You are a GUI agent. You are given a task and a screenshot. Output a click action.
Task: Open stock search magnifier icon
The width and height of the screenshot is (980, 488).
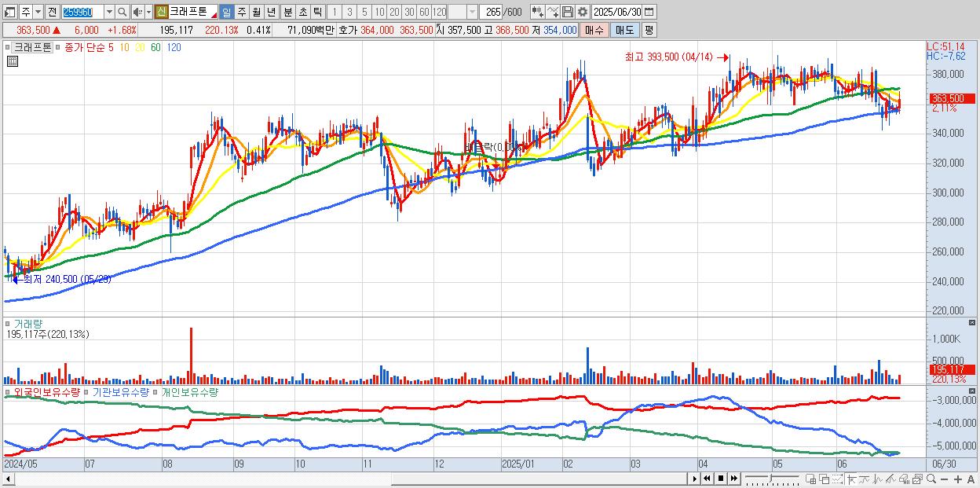(122, 12)
